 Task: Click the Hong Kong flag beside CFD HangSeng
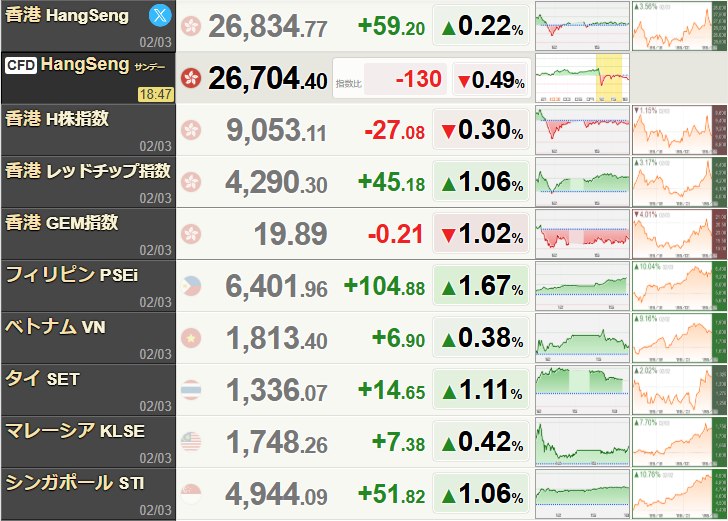tap(191, 78)
